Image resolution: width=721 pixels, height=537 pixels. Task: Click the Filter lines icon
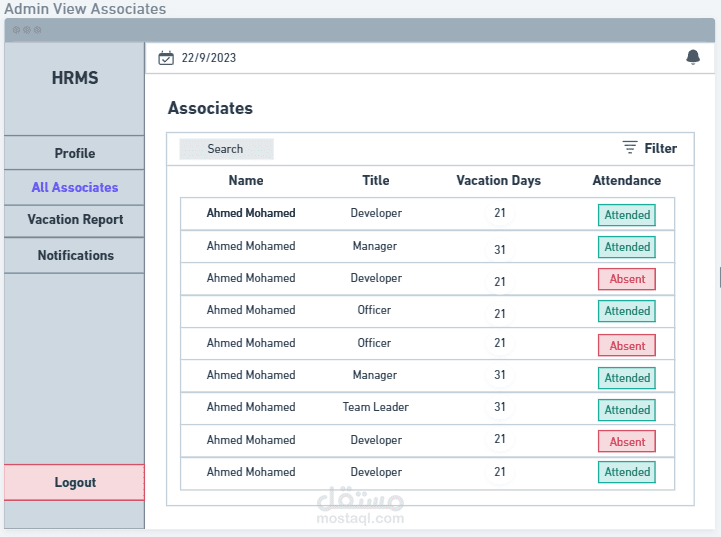630,148
